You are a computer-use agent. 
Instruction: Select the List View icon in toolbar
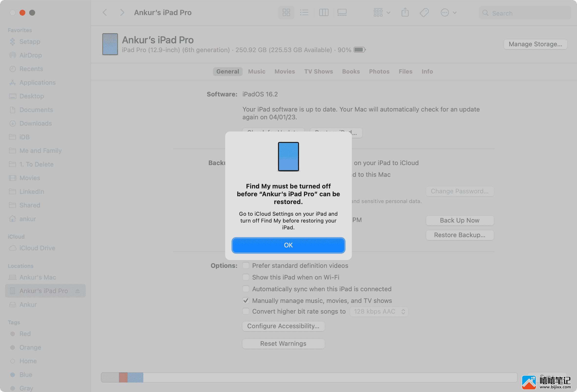tap(303, 12)
